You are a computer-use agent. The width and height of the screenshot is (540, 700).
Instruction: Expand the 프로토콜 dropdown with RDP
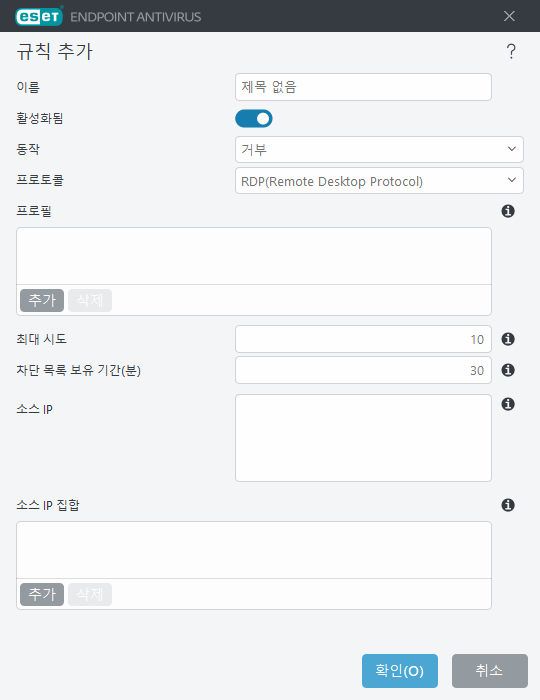pos(379,180)
